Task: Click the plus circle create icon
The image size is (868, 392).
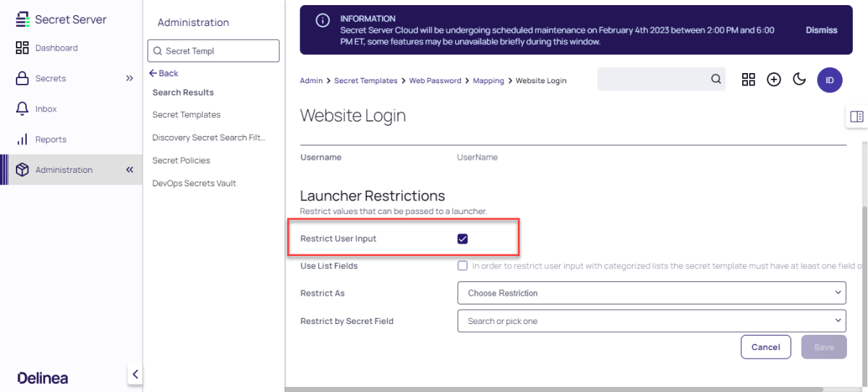Action: click(x=774, y=80)
